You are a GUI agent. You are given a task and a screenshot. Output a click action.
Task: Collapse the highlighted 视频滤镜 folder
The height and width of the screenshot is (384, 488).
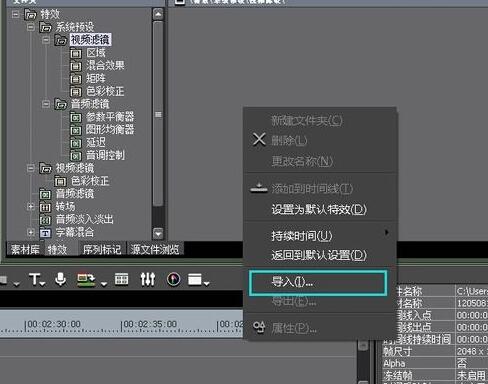46,40
